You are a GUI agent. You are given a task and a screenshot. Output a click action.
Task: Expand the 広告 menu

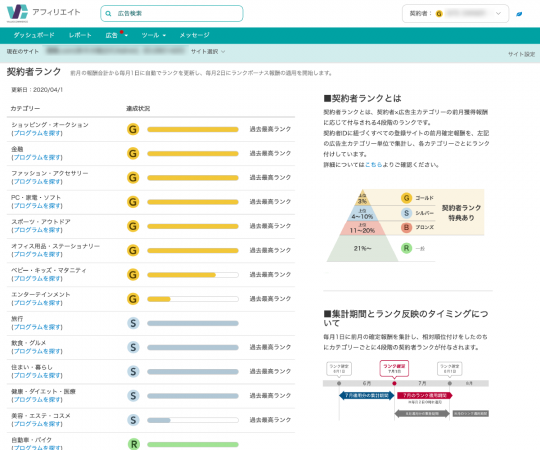click(116, 35)
